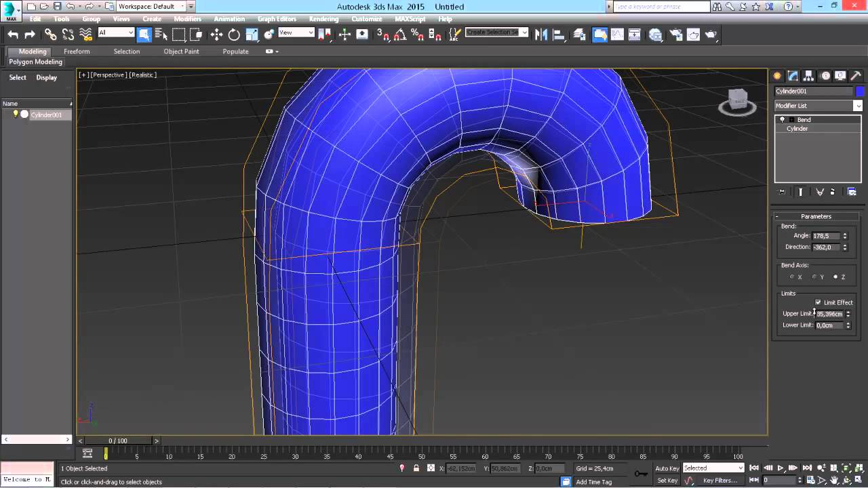Toggle Set Key animation mode
868x488 pixels.
click(x=667, y=481)
